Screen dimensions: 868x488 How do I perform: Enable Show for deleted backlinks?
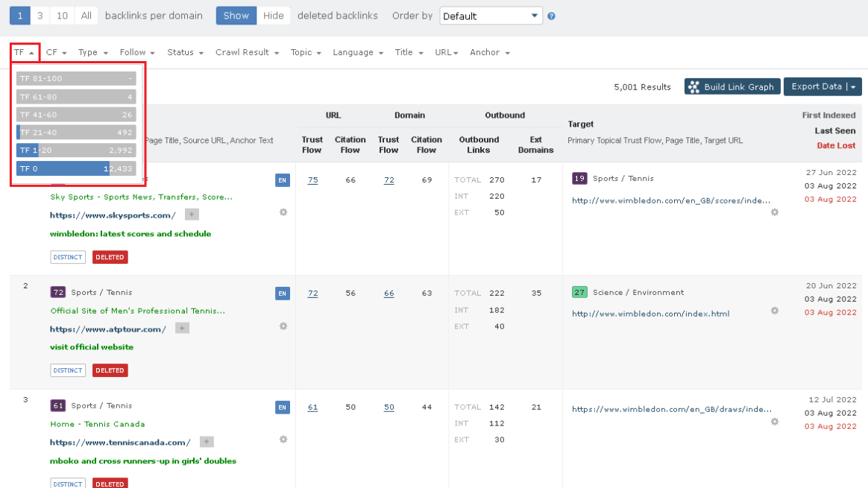(236, 15)
